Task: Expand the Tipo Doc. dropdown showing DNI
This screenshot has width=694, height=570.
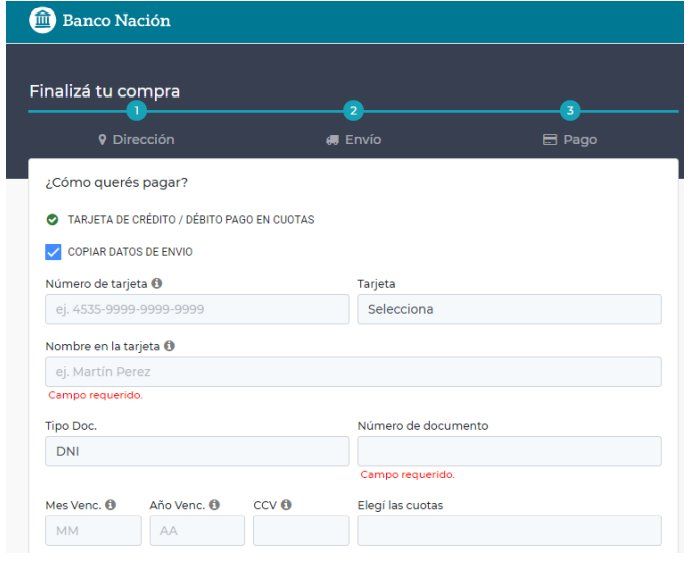Action: pyautogui.click(x=197, y=451)
